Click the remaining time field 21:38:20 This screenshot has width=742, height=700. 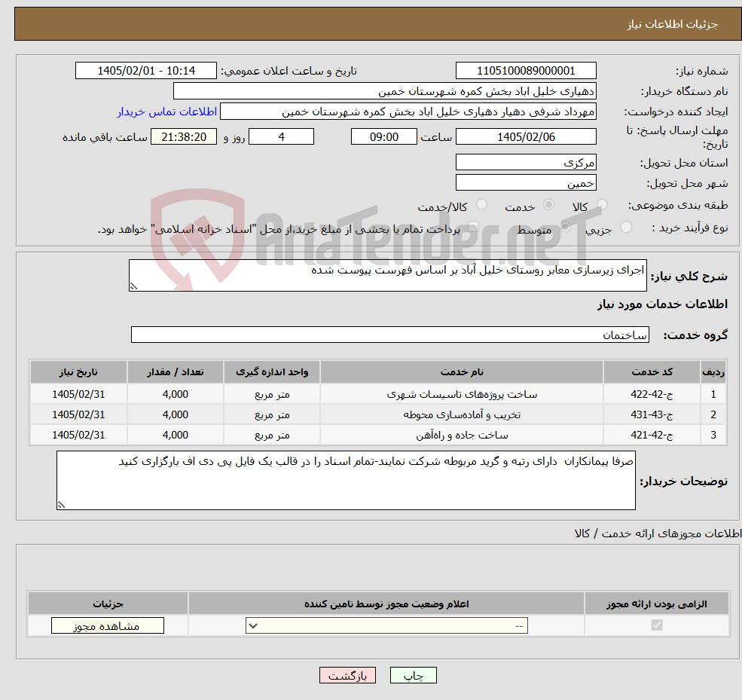(184, 137)
